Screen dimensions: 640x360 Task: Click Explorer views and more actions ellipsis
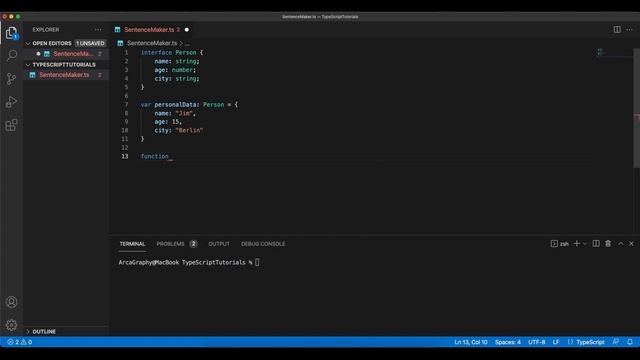tap(98, 30)
